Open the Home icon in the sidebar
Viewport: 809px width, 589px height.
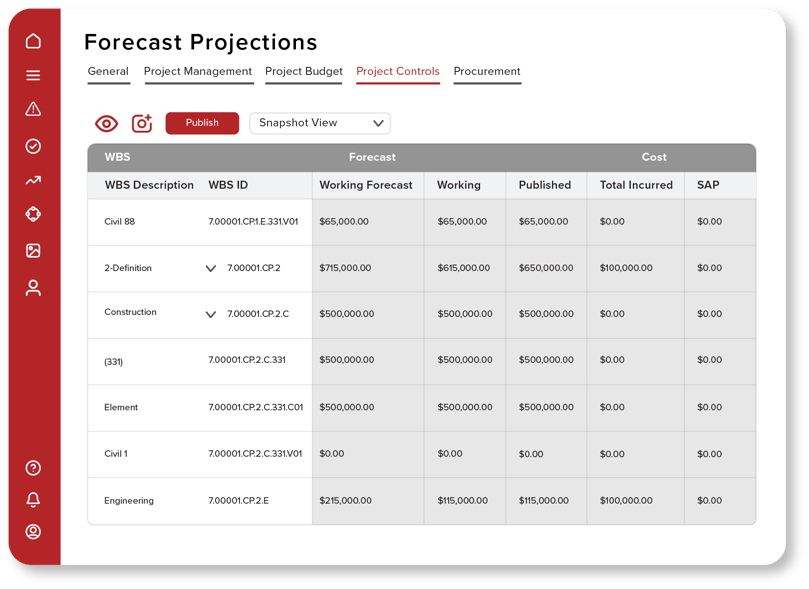point(33,41)
